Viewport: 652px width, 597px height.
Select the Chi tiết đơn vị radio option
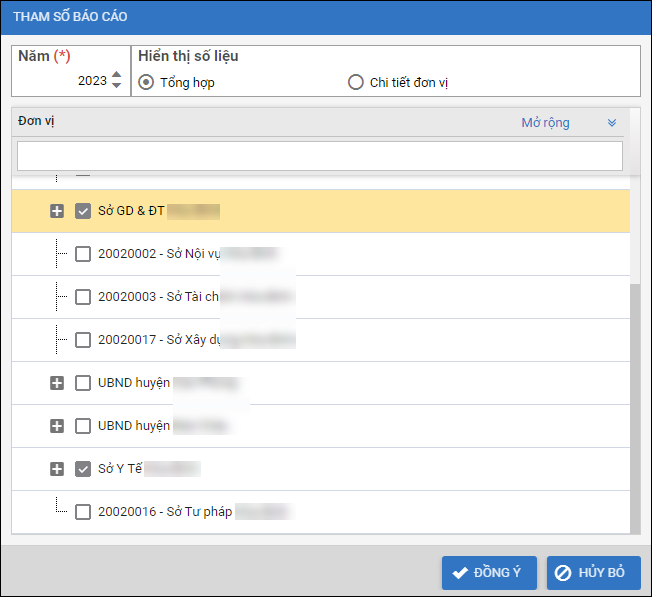[x=355, y=82]
